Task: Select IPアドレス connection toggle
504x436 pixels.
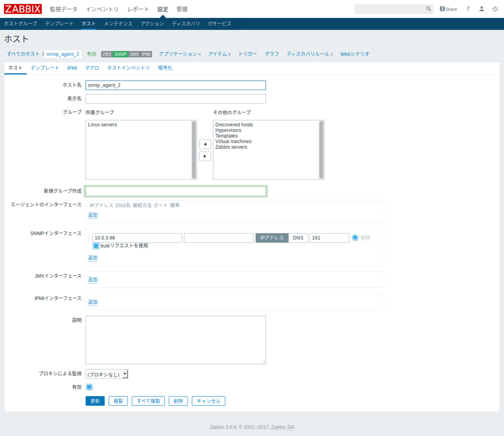Action: pyautogui.click(x=272, y=238)
